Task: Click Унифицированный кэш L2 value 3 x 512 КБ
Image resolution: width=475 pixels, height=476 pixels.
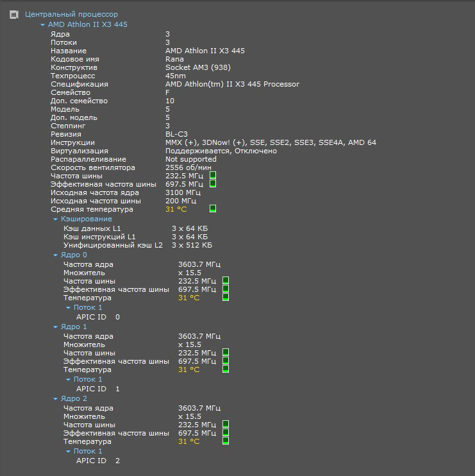Action: [x=192, y=245]
